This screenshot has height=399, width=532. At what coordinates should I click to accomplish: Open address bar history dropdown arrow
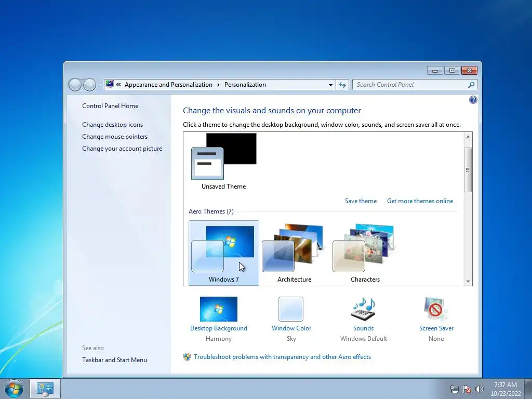(x=330, y=85)
